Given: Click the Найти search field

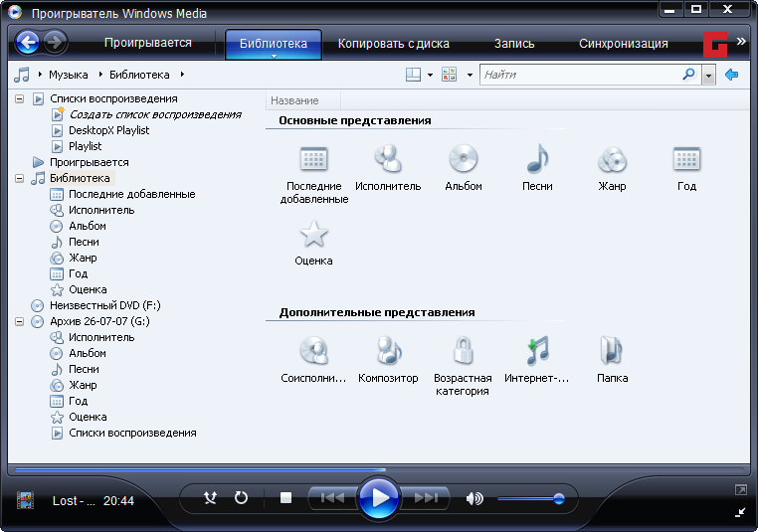Looking at the screenshot, I should pos(580,75).
